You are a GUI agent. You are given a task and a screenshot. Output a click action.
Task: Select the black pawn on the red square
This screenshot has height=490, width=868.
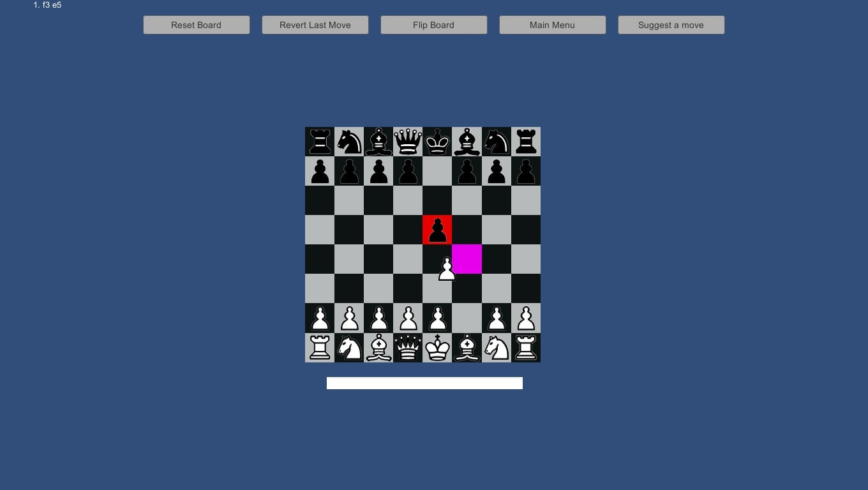pyautogui.click(x=437, y=230)
